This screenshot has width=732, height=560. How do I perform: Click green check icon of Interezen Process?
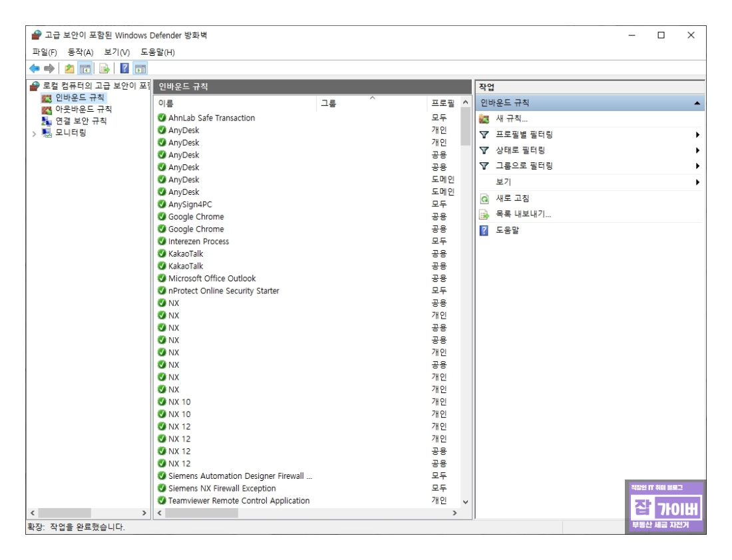pyautogui.click(x=162, y=241)
